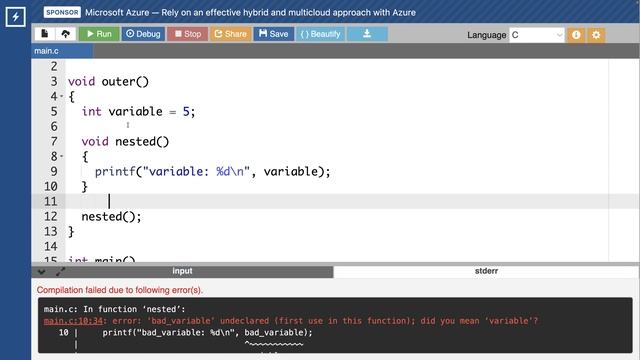Click the 'nested();' call on line 12
The image size is (640, 360).
111,217
